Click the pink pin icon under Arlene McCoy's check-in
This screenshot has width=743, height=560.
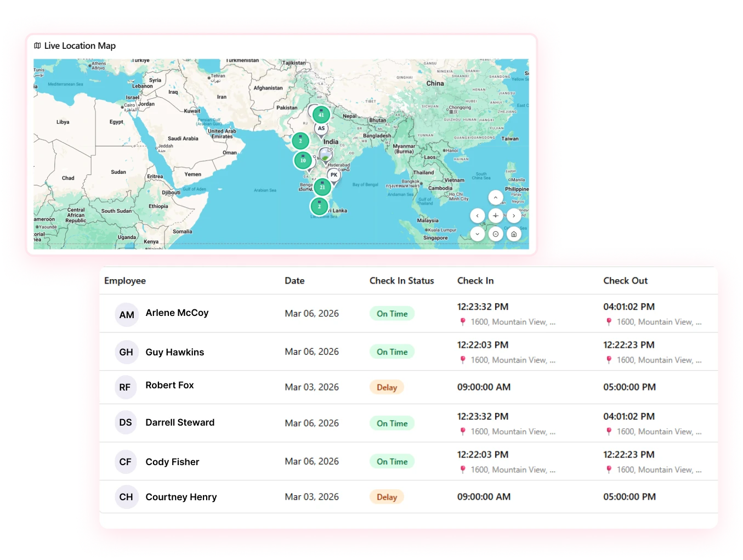(x=463, y=322)
